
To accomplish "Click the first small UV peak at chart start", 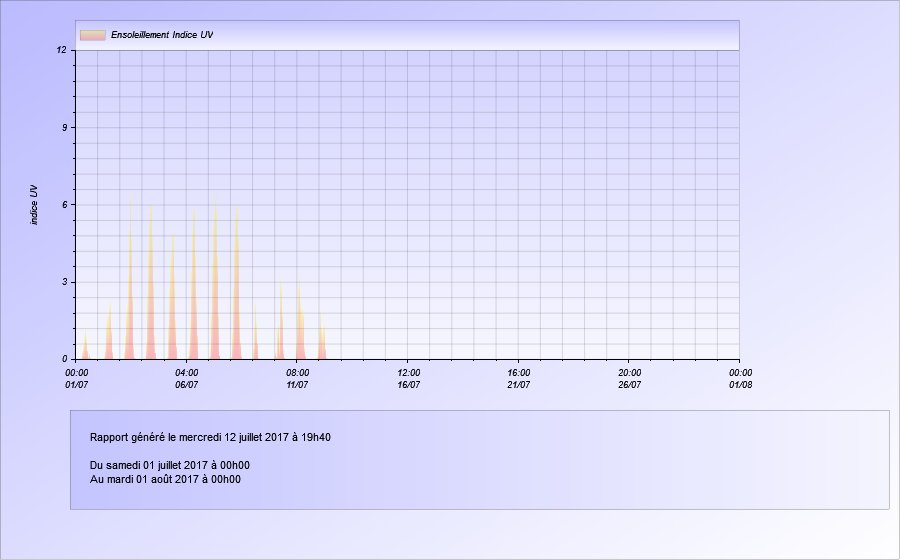I will 85,348.
